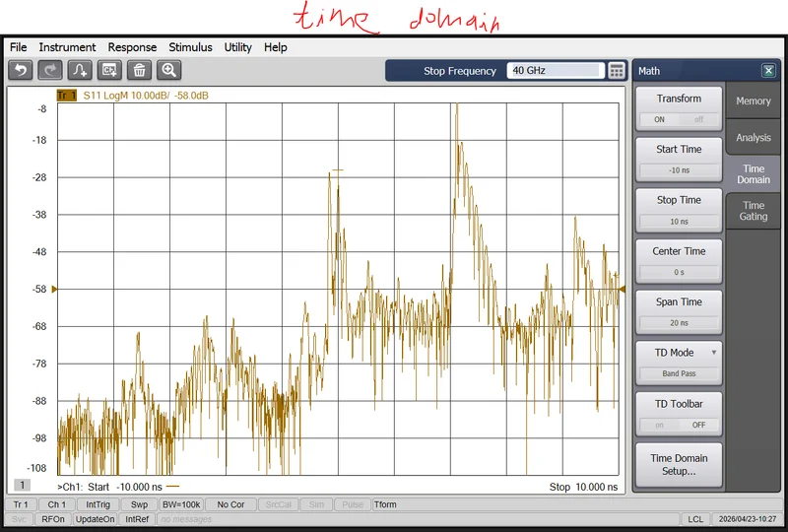Toggle RFOn in the status bar
The image size is (788, 532).
pos(52,519)
